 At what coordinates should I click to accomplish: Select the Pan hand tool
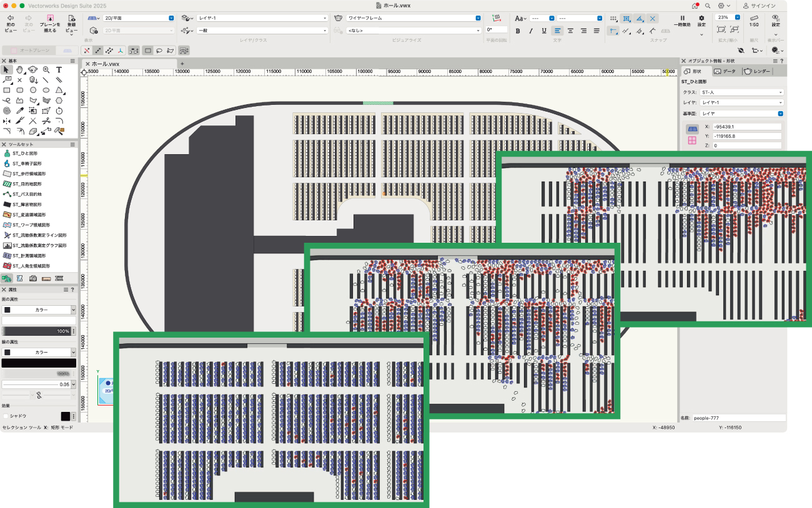[20, 70]
